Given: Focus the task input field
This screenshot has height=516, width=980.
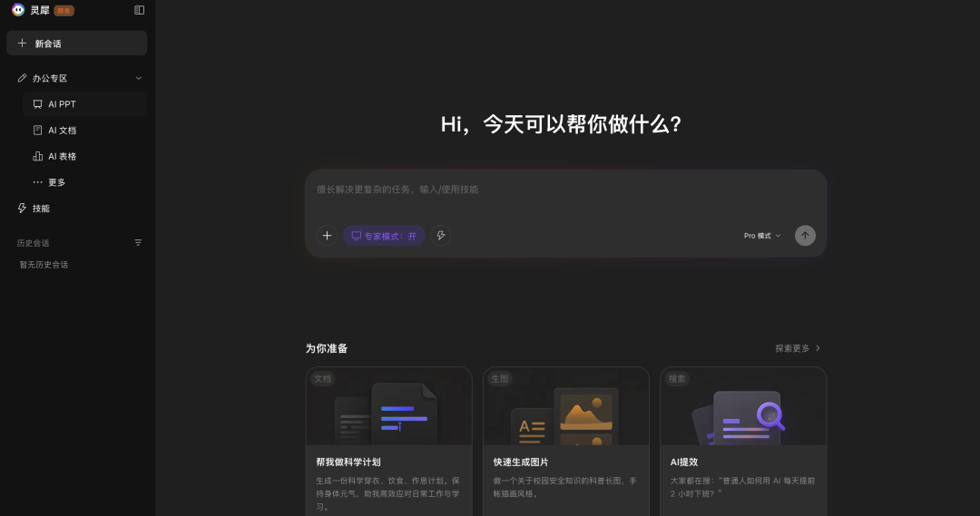Looking at the screenshot, I should coord(565,190).
